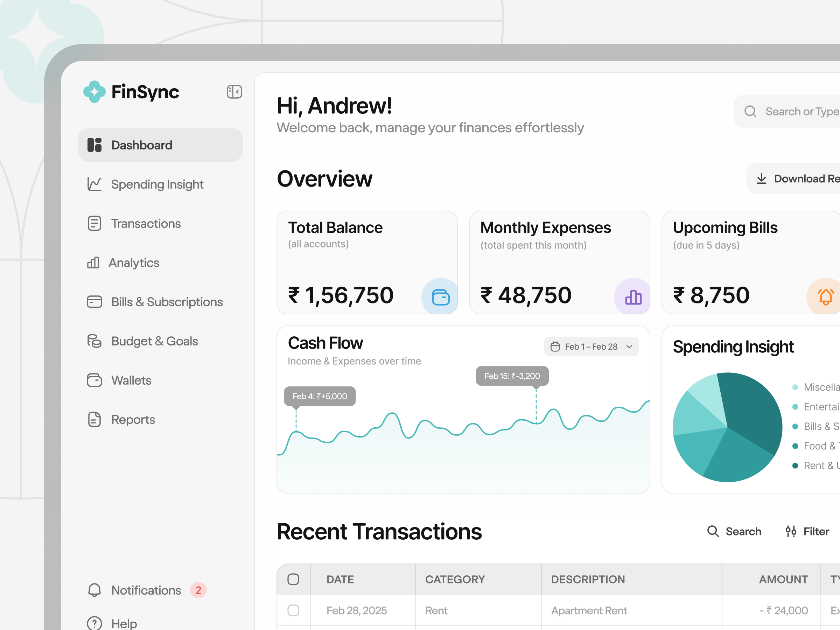Viewport: 840px width, 630px height.
Task: Click the Wallets icon in sidebar
Action: pos(94,380)
